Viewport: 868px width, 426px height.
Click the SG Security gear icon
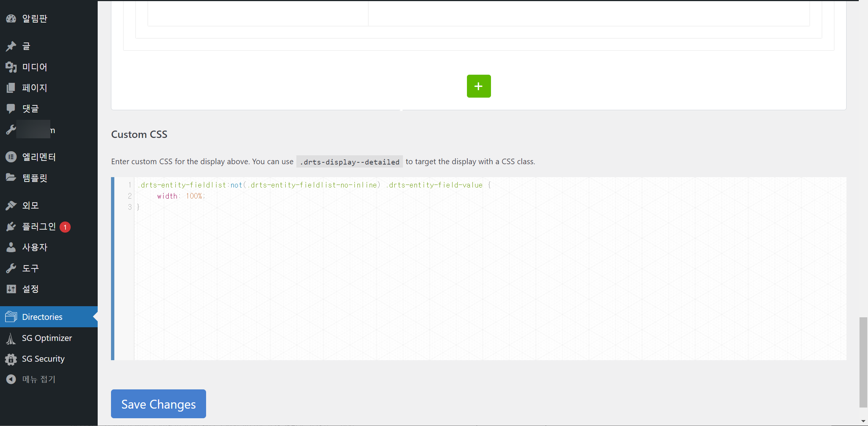coord(11,359)
